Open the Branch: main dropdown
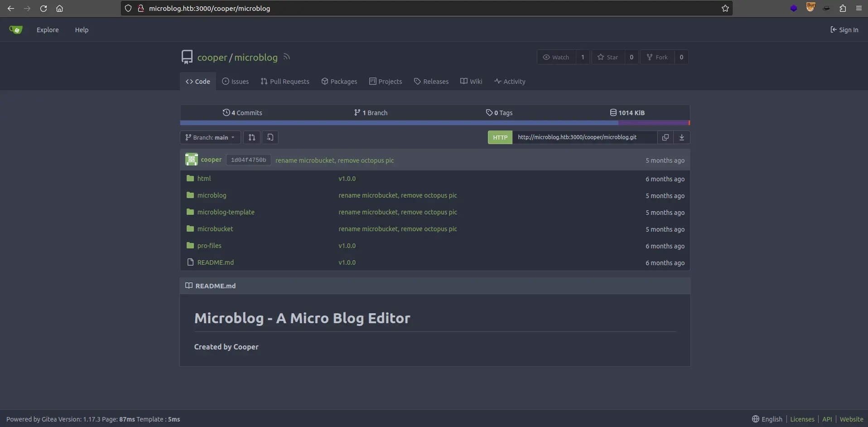 coord(210,137)
